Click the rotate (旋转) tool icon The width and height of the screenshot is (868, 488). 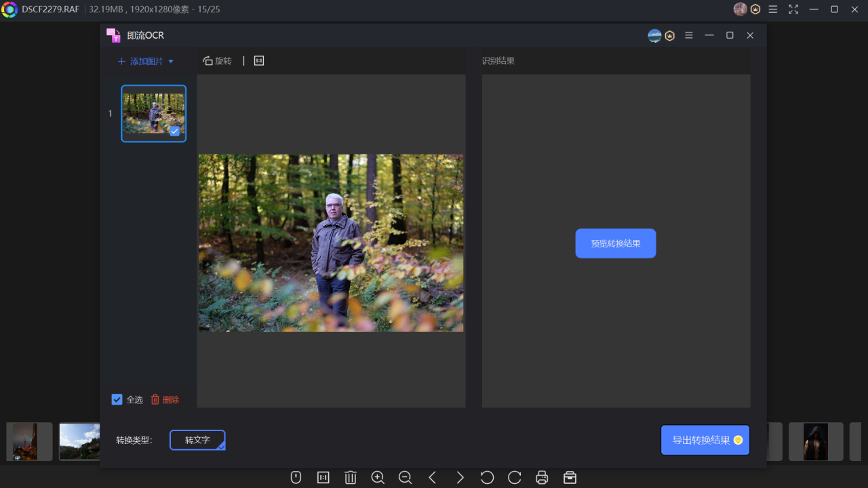click(x=208, y=61)
